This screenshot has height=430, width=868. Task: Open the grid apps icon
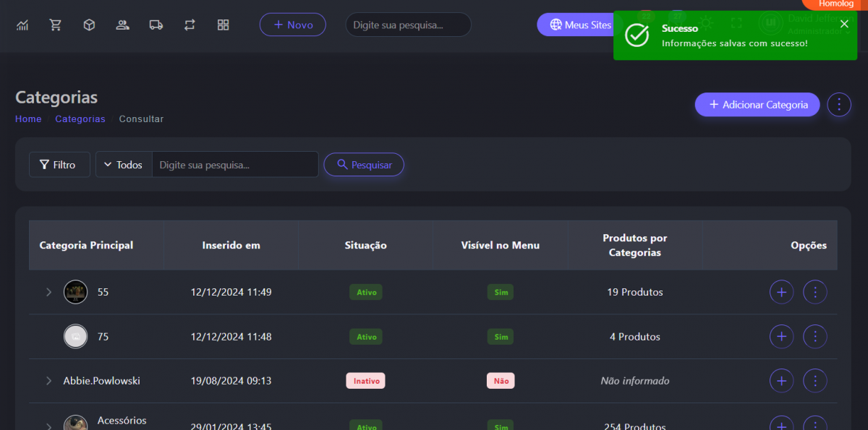[223, 25]
